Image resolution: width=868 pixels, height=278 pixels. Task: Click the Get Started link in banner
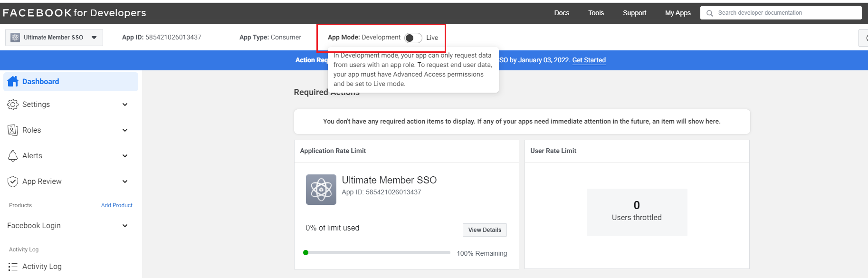click(x=589, y=60)
